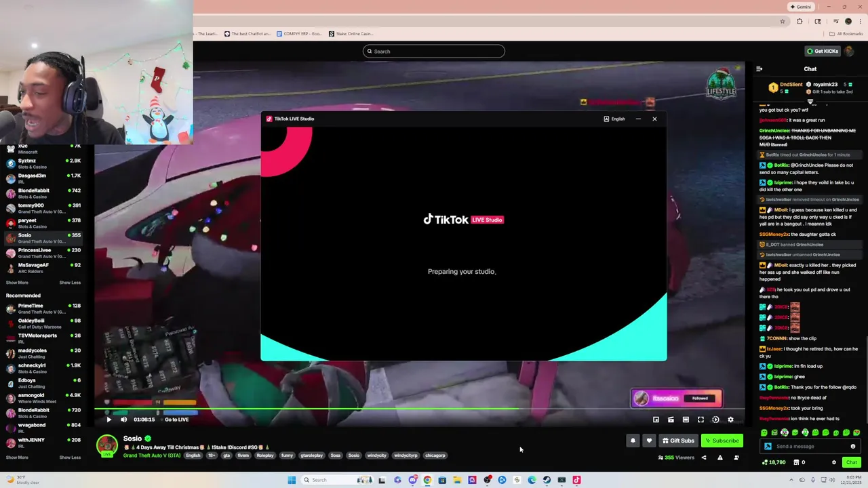Play the Kick stream video
This screenshot has width=868, height=488.
pyautogui.click(x=108, y=420)
